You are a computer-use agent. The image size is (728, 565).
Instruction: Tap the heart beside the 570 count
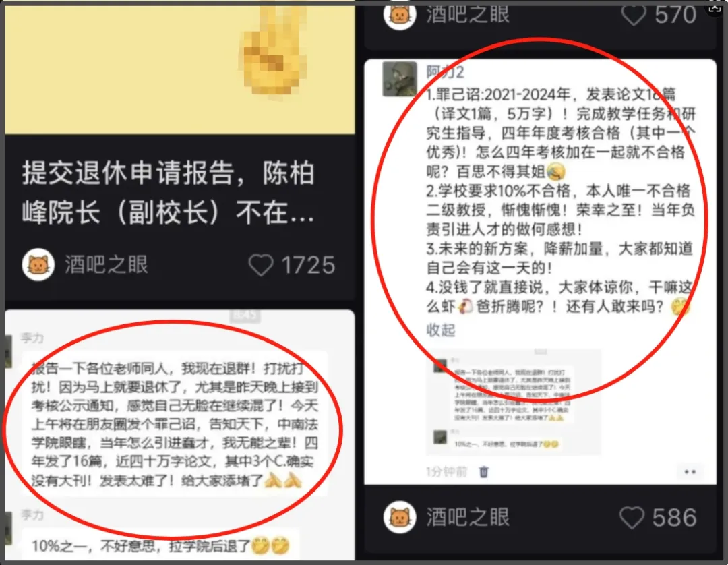coord(634,15)
